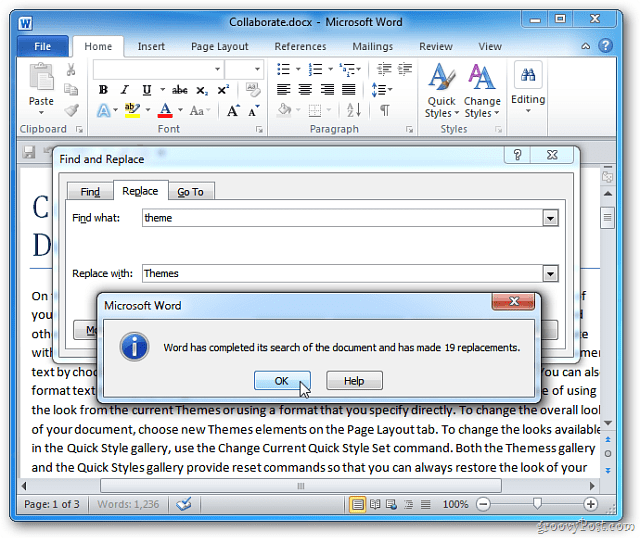Click OK in the message box

coord(282,381)
